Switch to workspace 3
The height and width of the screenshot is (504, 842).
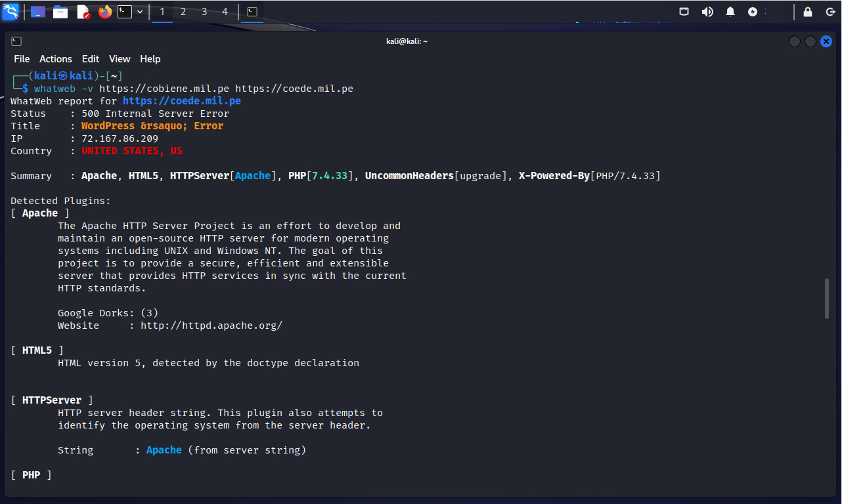coord(204,12)
